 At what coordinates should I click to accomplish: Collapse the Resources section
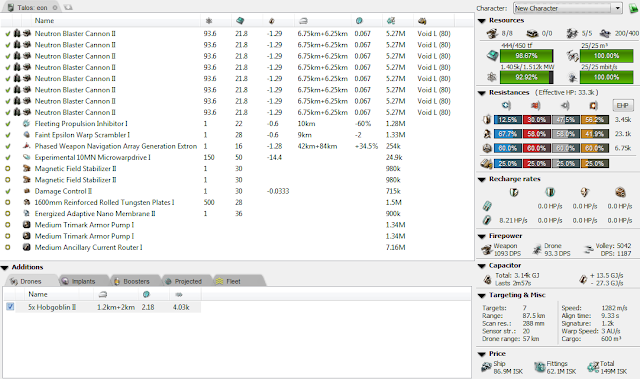coord(482,21)
